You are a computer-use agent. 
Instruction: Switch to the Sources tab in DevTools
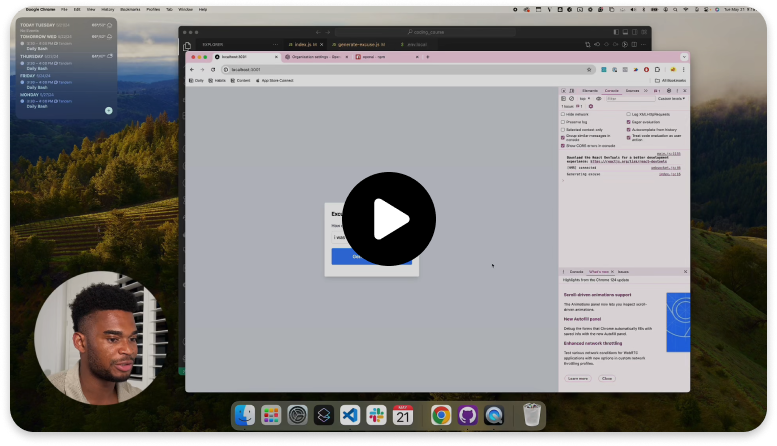(632, 91)
